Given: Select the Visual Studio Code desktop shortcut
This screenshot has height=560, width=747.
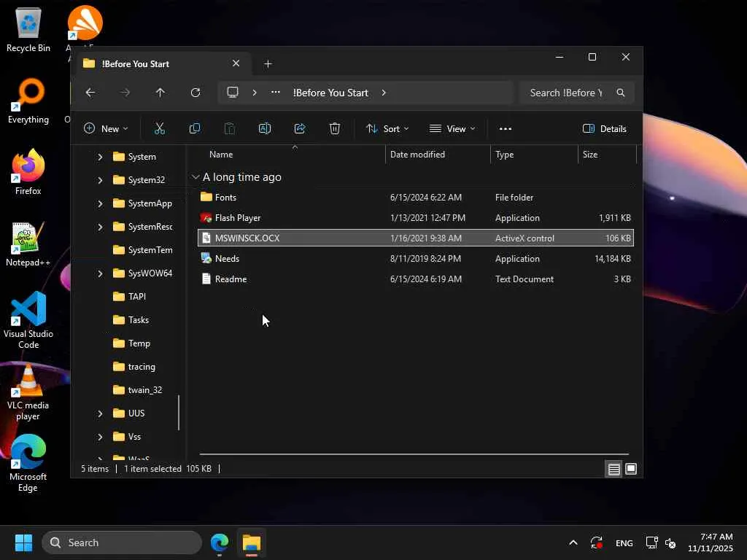Looking at the screenshot, I should coord(28,321).
